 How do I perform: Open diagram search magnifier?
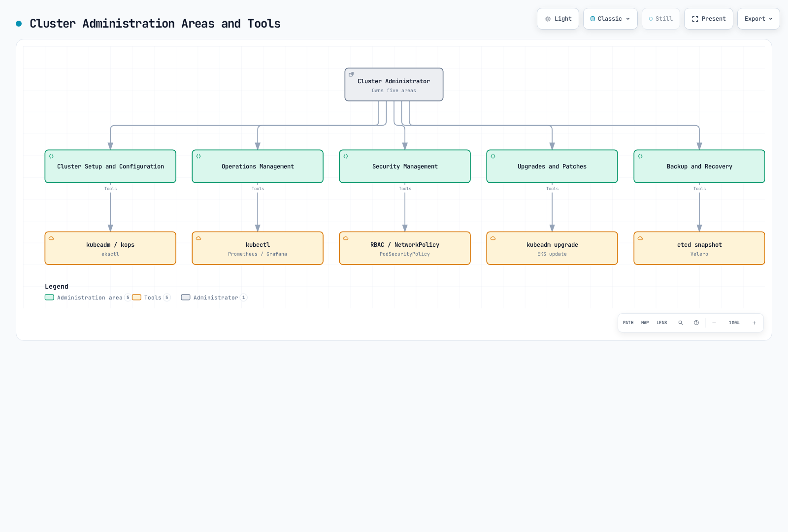[681, 323]
